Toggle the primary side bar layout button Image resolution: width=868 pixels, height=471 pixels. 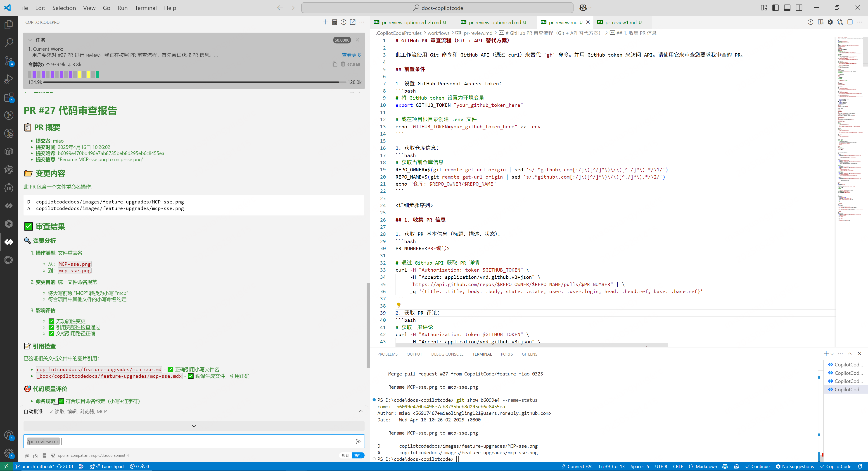pos(775,8)
